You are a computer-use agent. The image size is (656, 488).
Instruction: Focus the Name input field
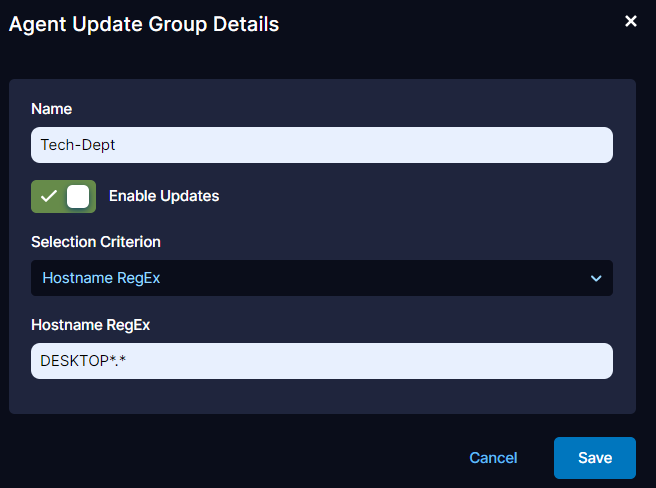pyautogui.click(x=321, y=145)
